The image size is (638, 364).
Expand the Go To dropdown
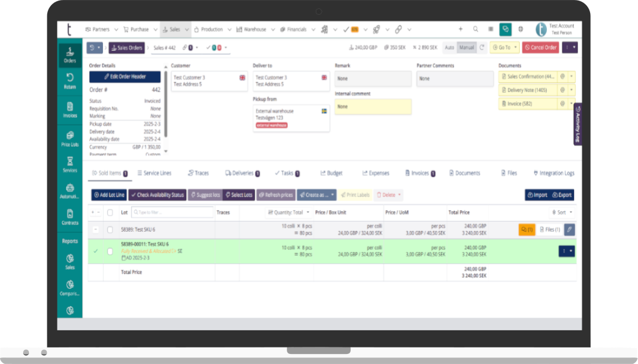pyautogui.click(x=504, y=47)
